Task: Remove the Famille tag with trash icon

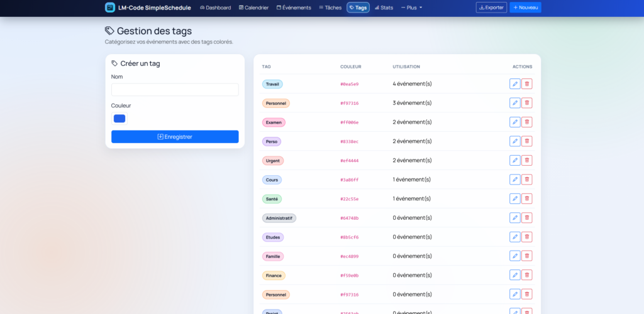Action: (526, 256)
